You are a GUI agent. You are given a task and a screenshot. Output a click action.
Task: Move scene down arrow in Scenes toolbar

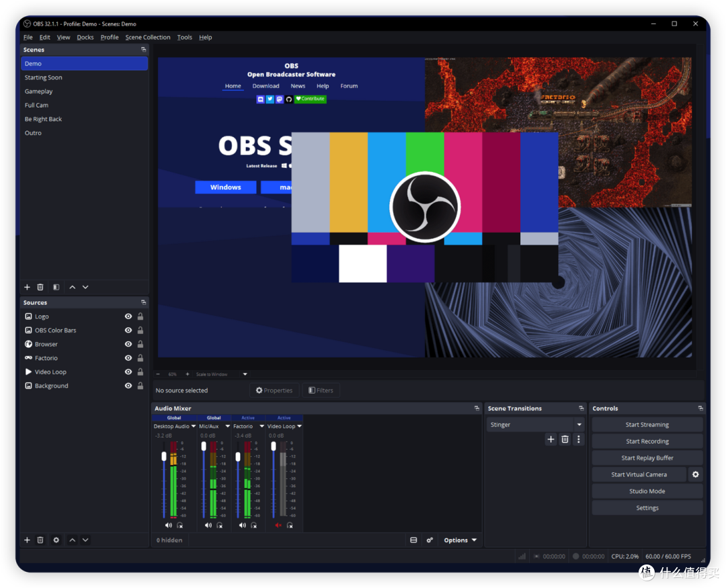tap(85, 287)
